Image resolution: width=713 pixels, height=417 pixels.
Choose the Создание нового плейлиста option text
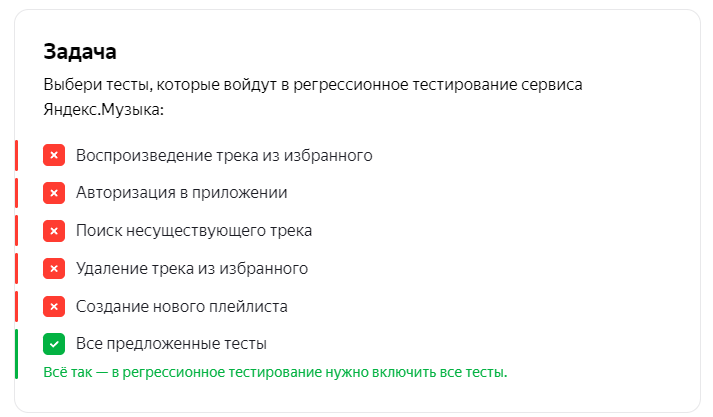coord(181,306)
